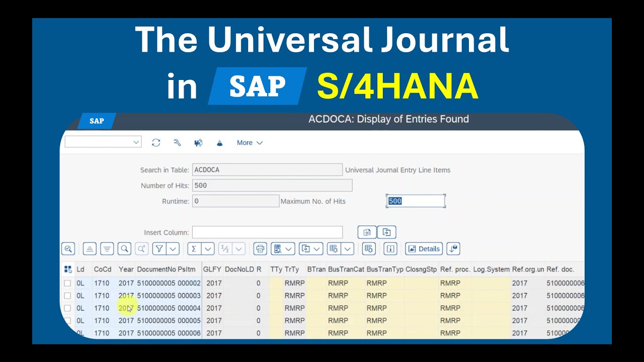This screenshot has height=362, width=644.
Task: Click the left icon next to Insert Column
Action: [367, 232]
